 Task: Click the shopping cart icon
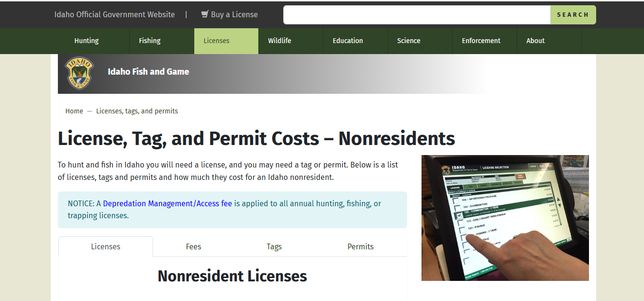coord(205,14)
